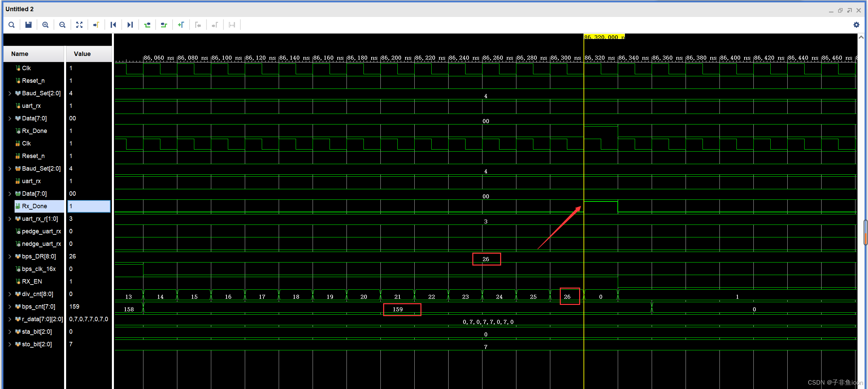The width and height of the screenshot is (868, 389).
Task: Zoom fit the full waveform
Action: pyautogui.click(x=79, y=25)
